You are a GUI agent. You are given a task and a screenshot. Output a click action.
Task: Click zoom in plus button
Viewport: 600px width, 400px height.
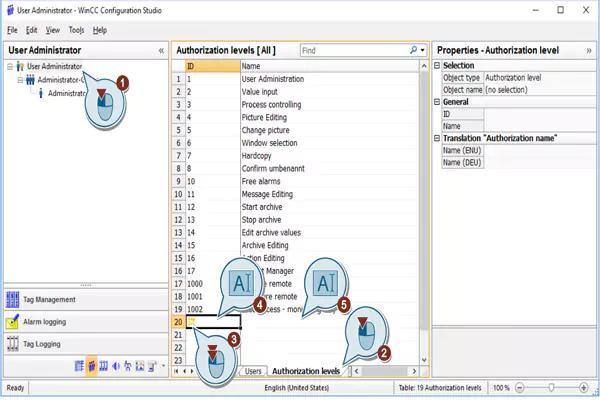(584, 388)
